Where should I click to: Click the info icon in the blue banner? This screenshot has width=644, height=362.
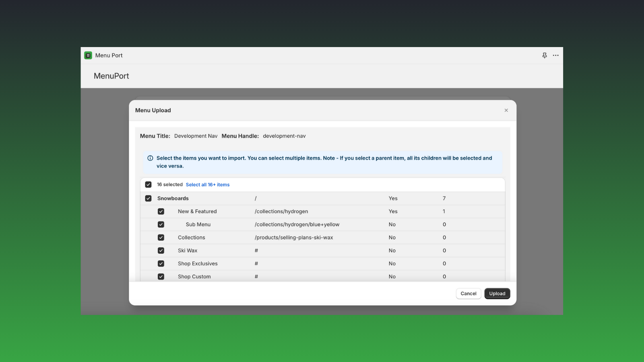pos(150,158)
